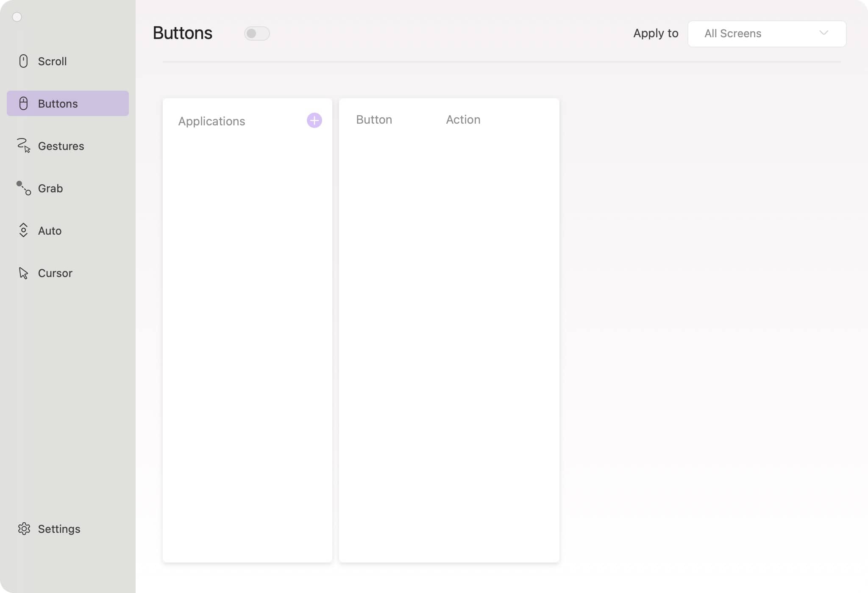Image resolution: width=868 pixels, height=593 pixels.
Task: Switch to the Scroll section label
Action: pyautogui.click(x=52, y=61)
